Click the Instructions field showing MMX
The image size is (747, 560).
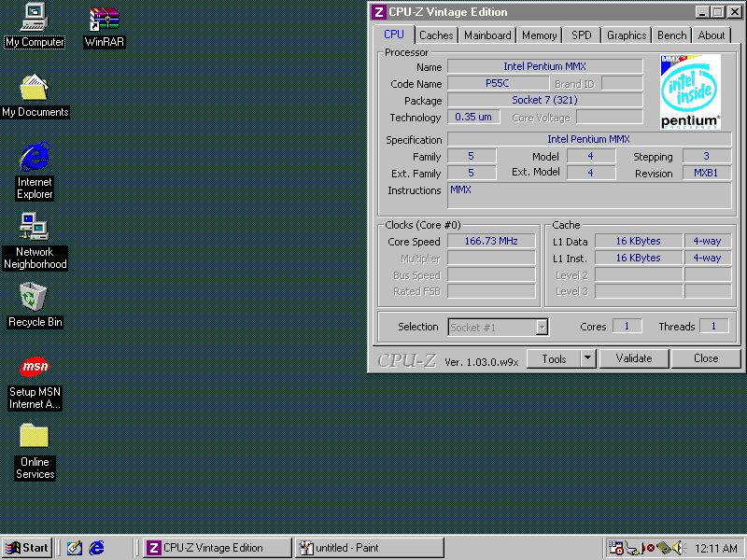point(589,195)
